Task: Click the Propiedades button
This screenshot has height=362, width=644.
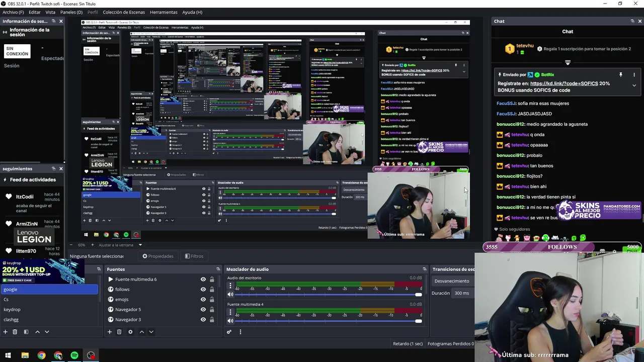Action: tap(158, 256)
